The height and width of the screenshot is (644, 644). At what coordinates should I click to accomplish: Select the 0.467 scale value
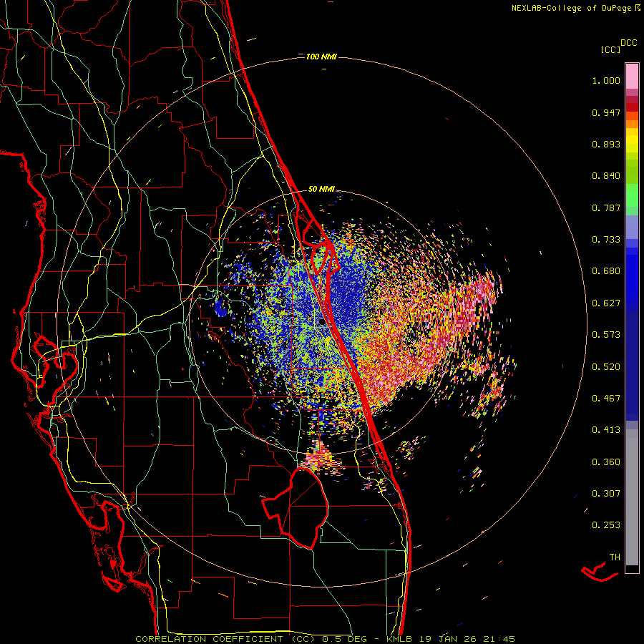point(606,399)
